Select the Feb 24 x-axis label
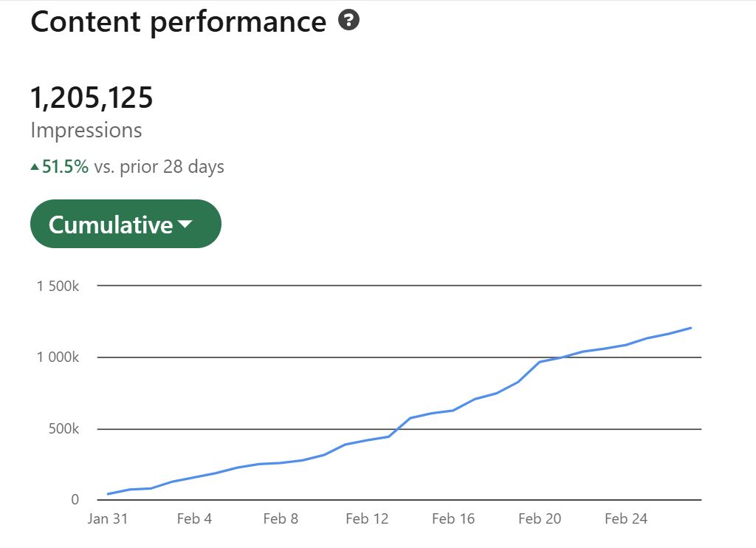The image size is (756, 548). (626, 519)
